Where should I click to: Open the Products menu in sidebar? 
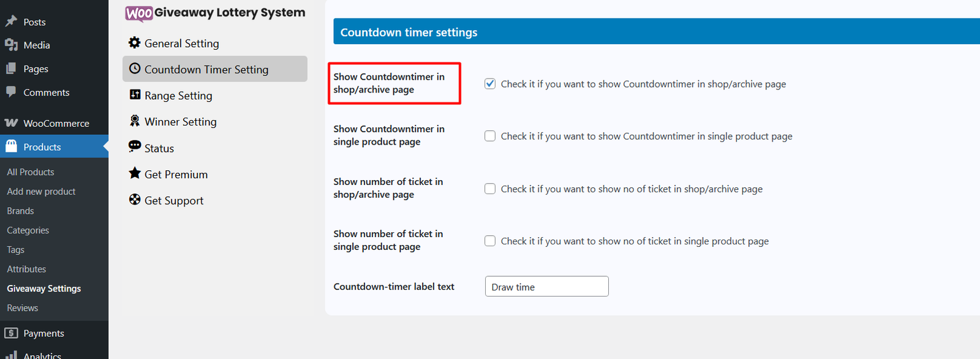42,147
